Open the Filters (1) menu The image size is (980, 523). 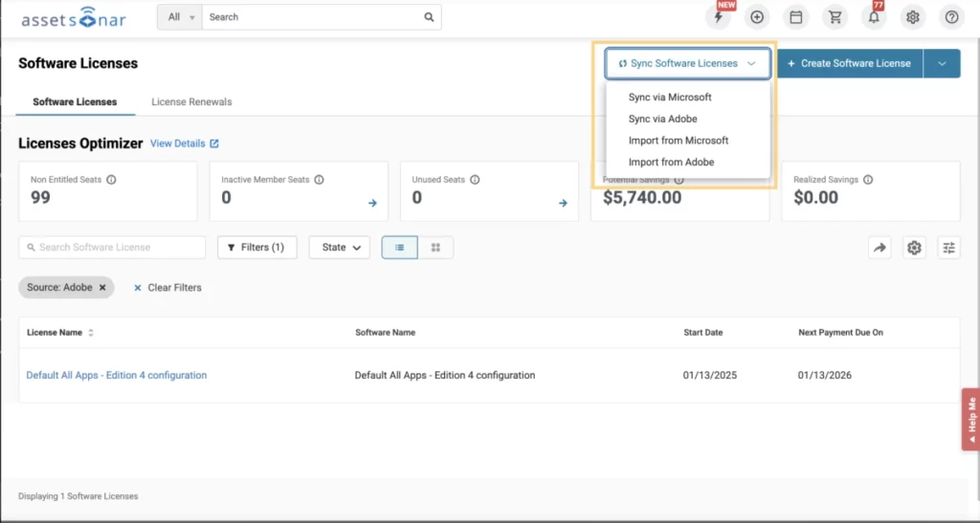click(256, 248)
